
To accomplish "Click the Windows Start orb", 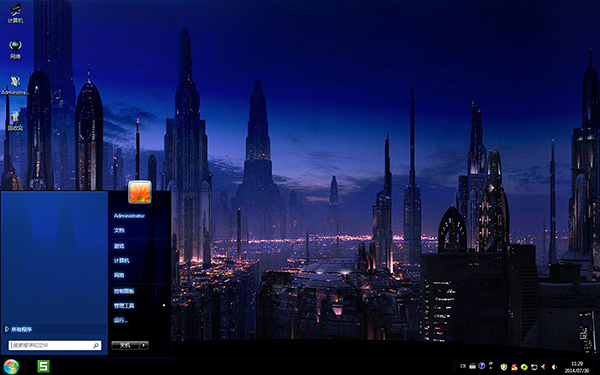I will (x=11, y=366).
